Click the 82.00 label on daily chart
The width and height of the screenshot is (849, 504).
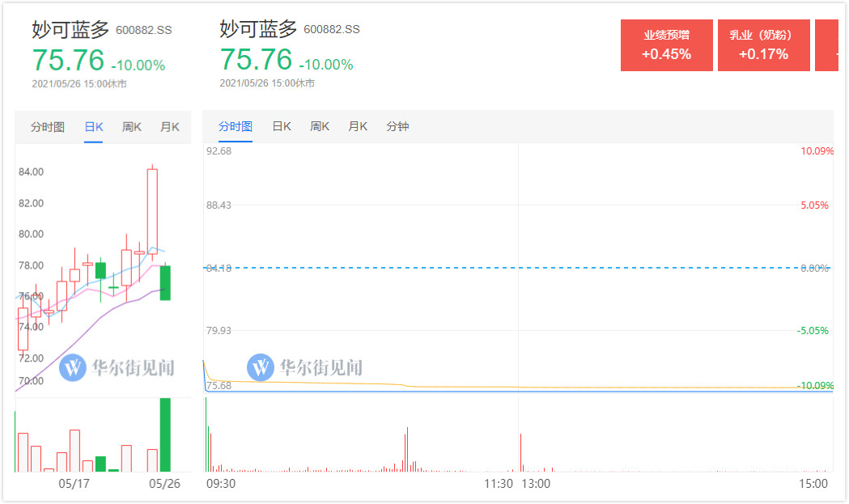(31, 203)
